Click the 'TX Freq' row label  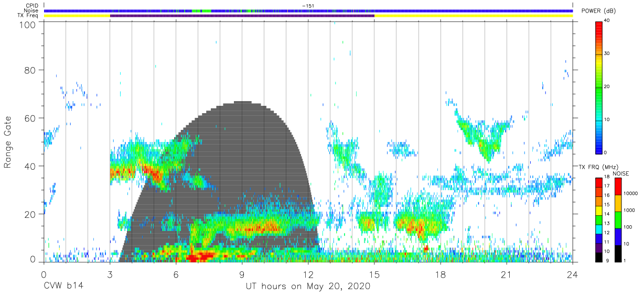click(x=28, y=16)
